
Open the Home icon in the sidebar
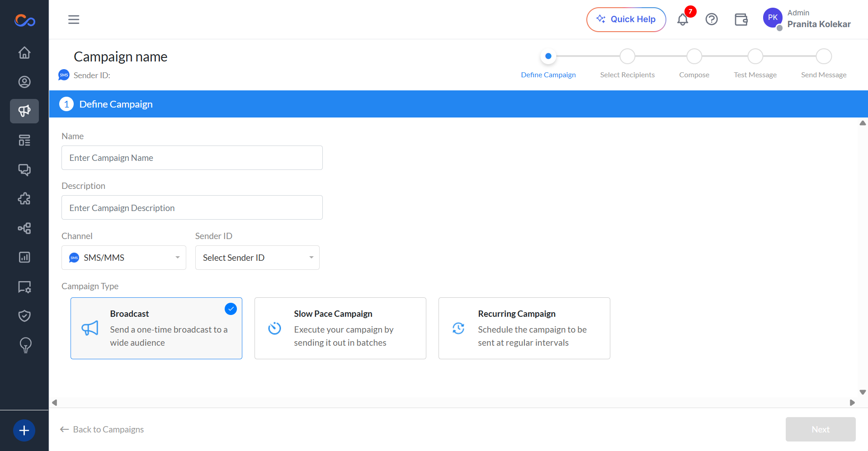pyautogui.click(x=24, y=53)
